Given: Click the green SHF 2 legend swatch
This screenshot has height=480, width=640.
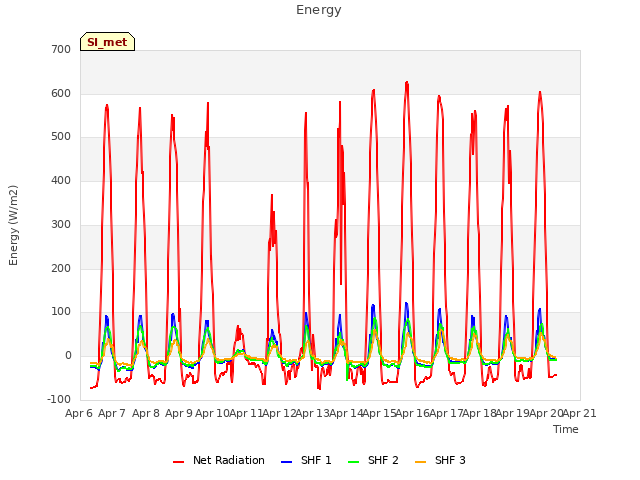Looking at the screenshot, I should tap(353, 462).
